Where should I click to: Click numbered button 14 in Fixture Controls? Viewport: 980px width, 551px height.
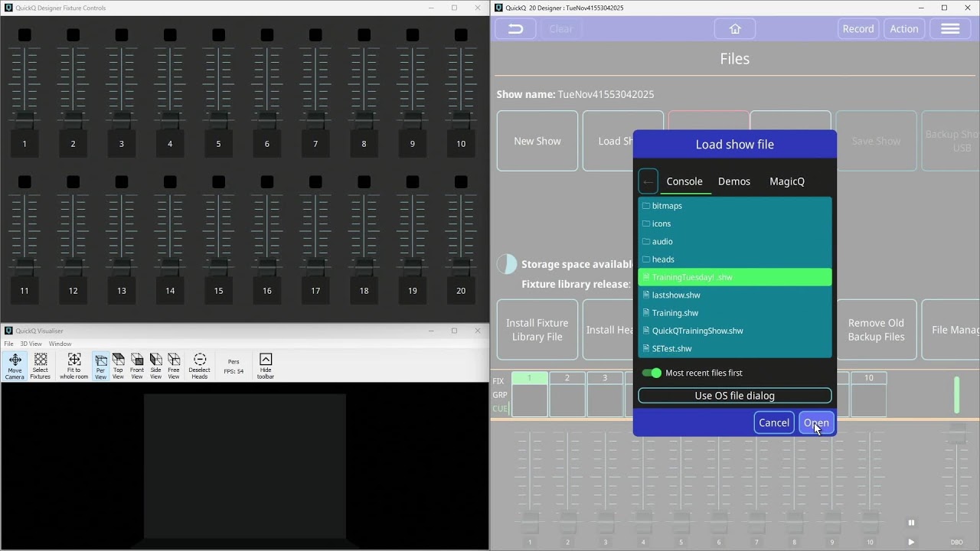pos(170,291)
